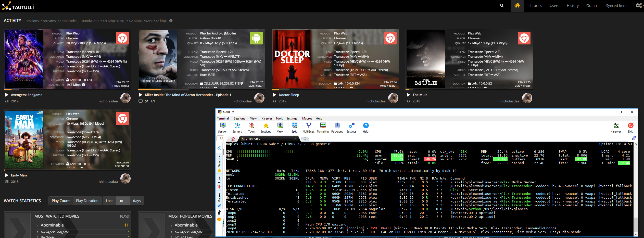Open Servers toolbar icon in NAPLEX window
The height and width of the screenshot is (238, 644).
237,128
